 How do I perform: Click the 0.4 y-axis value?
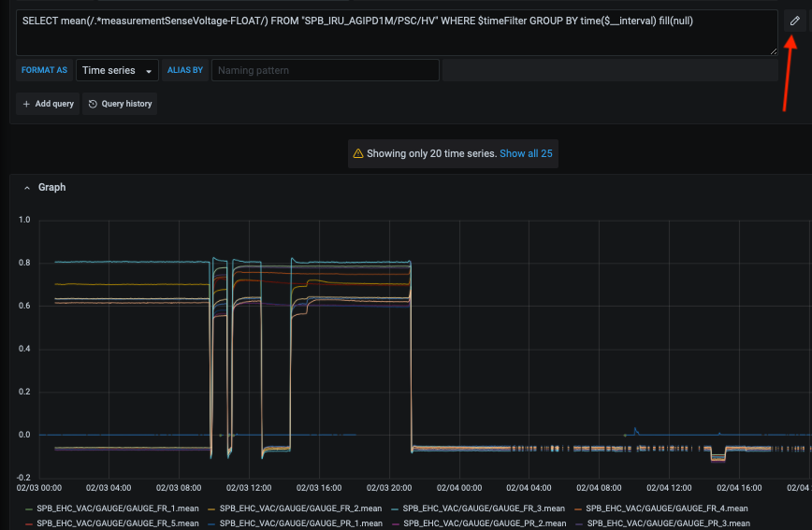24,349
